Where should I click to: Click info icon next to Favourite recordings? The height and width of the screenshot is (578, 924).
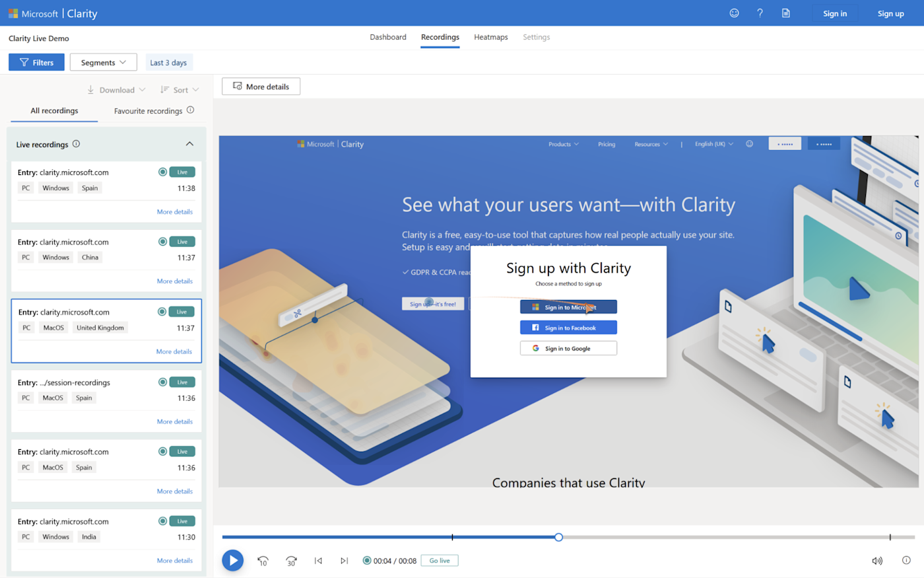coord(190,110)
